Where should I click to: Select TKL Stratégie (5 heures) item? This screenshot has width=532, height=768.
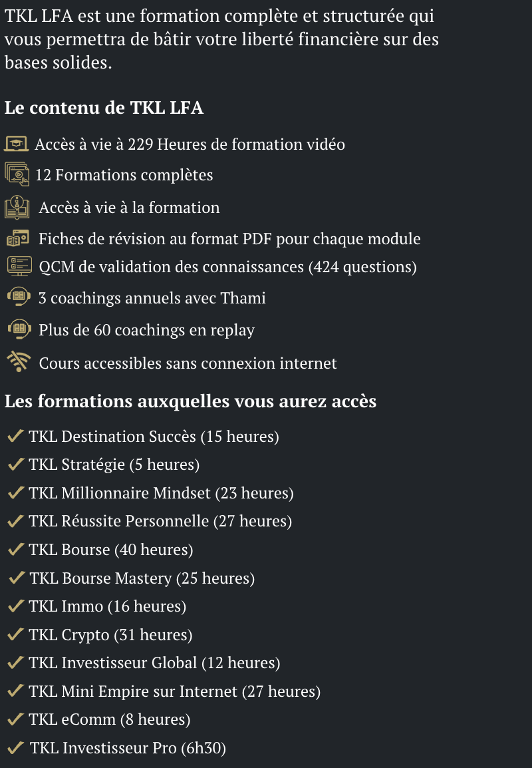point(114,465)
